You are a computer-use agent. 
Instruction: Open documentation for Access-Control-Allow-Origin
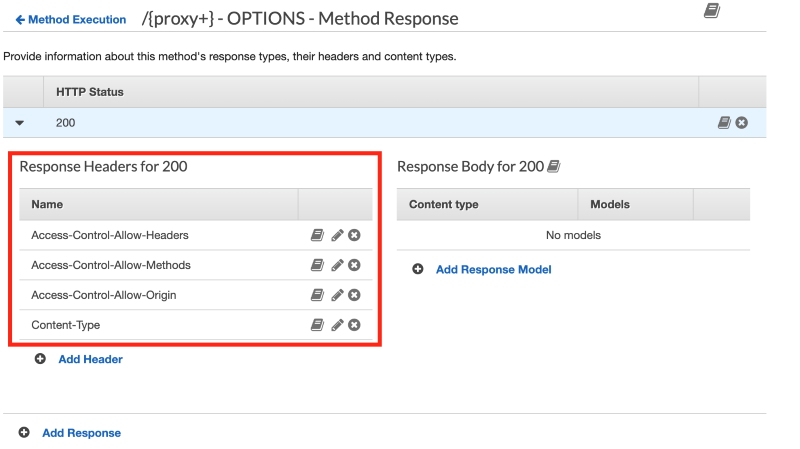pyautogui.click(x=317, y=295)
